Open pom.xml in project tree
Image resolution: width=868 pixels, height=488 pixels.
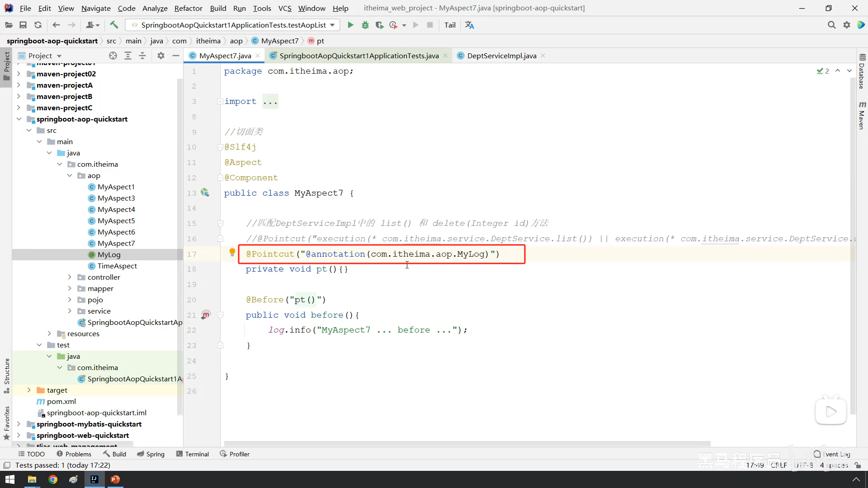61,401
